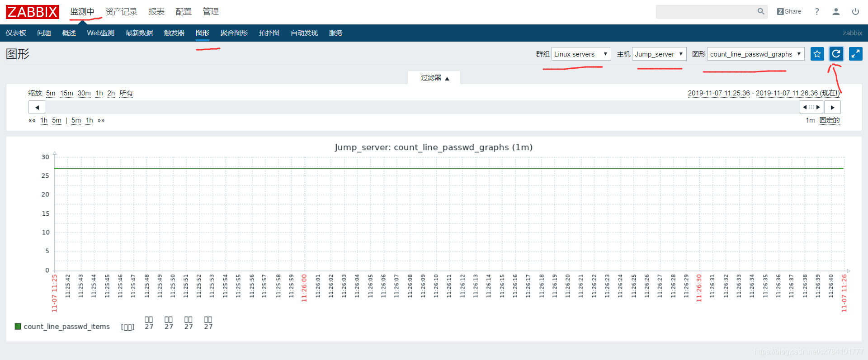Click the graph plot area

[x=449, y=213]
